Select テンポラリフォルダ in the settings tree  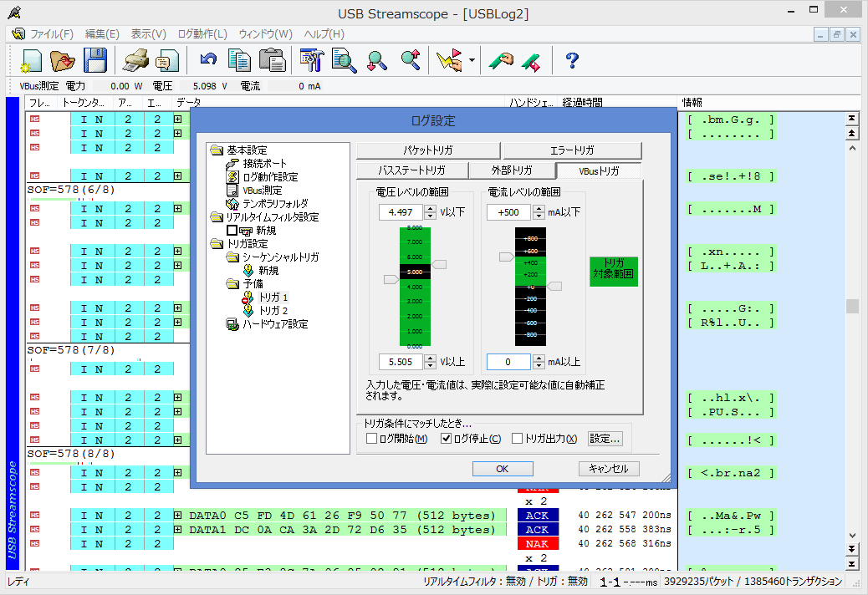(275, 204)
